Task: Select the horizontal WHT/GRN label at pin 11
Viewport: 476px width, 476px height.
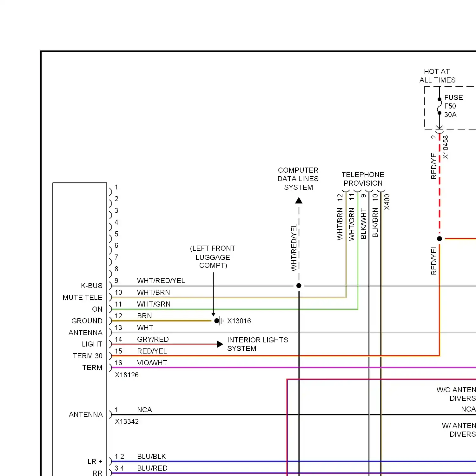Action: click(154, 304)
